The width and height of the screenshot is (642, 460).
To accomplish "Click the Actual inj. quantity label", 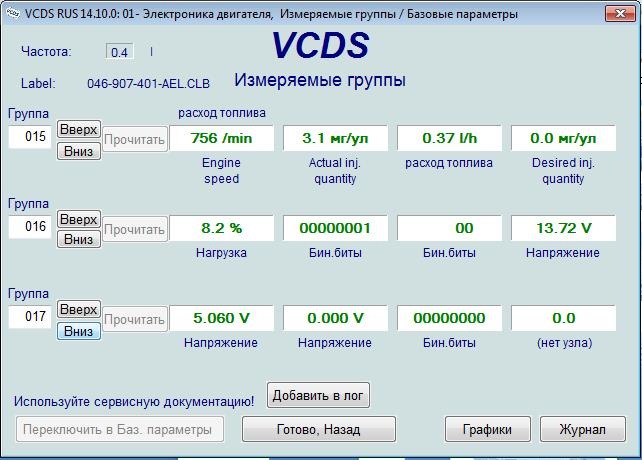I will point(335,171).
